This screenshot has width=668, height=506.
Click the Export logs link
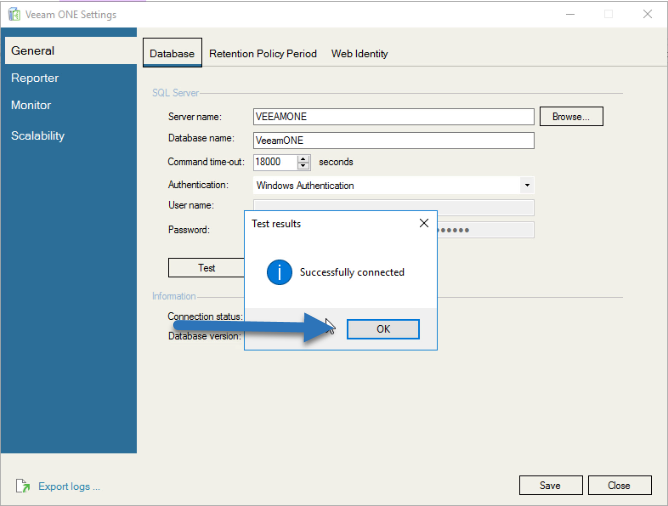(69, 486)
